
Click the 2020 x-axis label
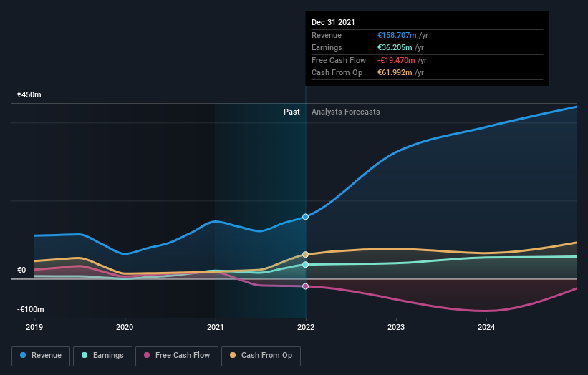pyautogui.click(x=125, y=328)
